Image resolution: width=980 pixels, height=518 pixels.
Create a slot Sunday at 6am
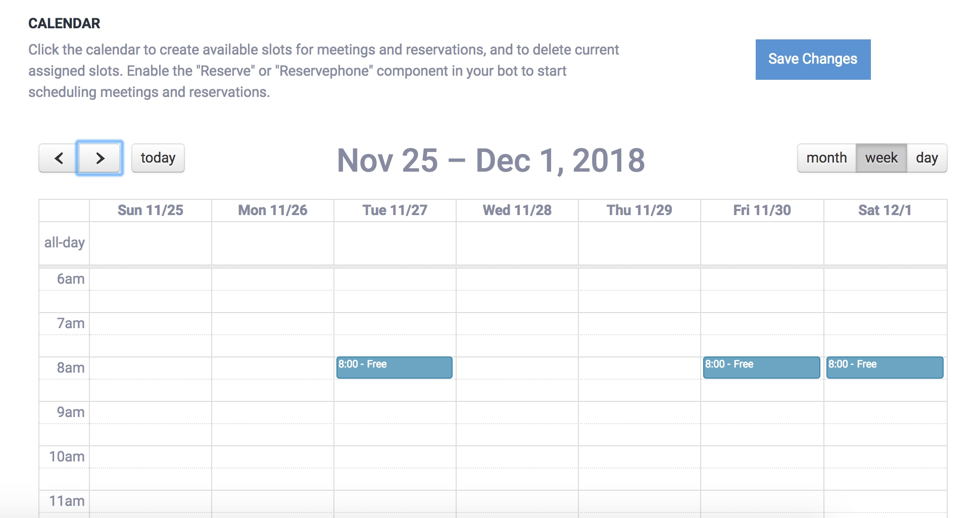pyautogui.click(x=151, y=279)
